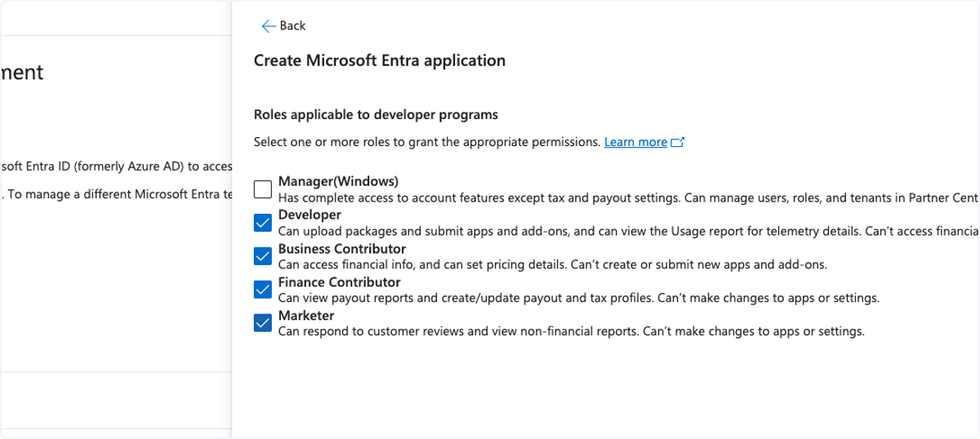This screenshot has width=980, height=439.
Task: Click the Developer role label
Action: point(310,215)
